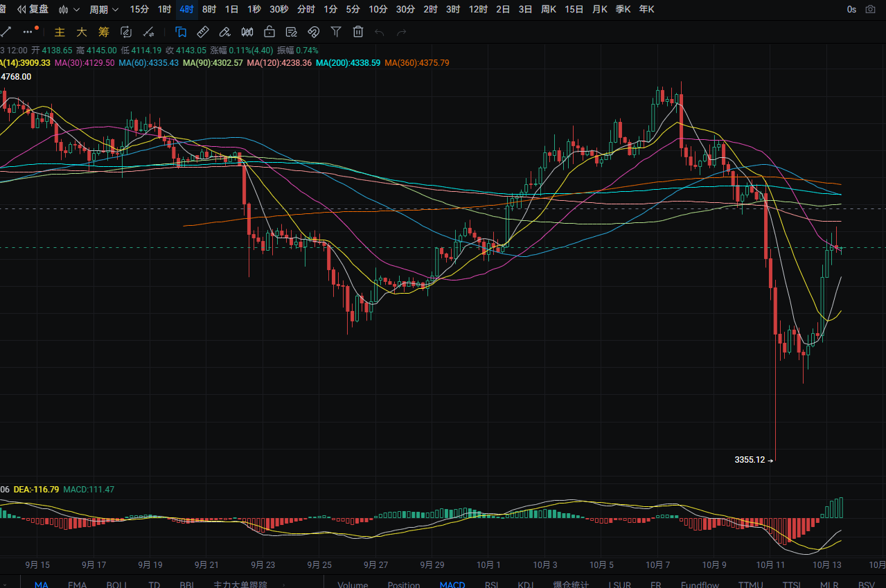Screen dimensions: 886x588
Task: Click the magnet snap icon
Action: coord(314,32)
